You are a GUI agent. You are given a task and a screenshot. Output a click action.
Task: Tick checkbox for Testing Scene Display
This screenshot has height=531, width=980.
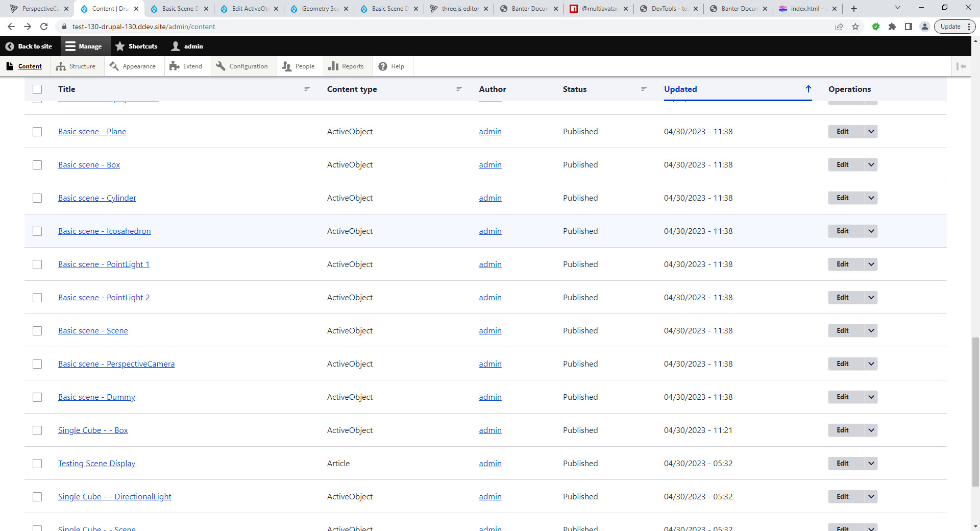click(37, 464)
